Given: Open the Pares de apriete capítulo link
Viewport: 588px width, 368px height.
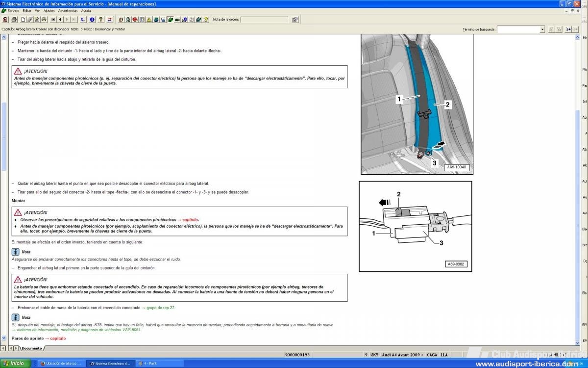Looking at the screenshot, I should pos(57,339).
